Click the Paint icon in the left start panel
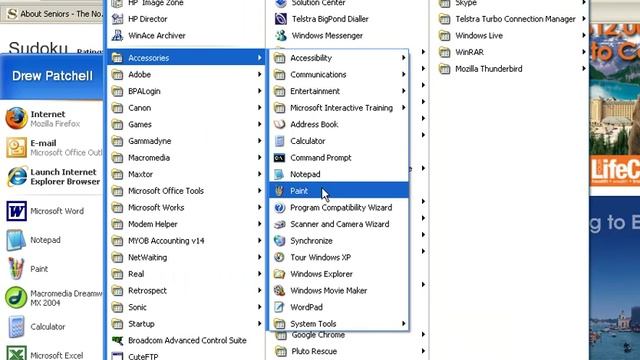 (x=16, y=269)
